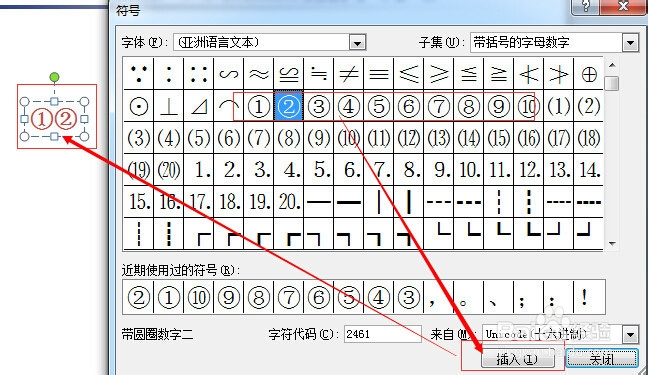Click the dialog help question mark button
Screen dimensions: 648x375
(585, 6)
